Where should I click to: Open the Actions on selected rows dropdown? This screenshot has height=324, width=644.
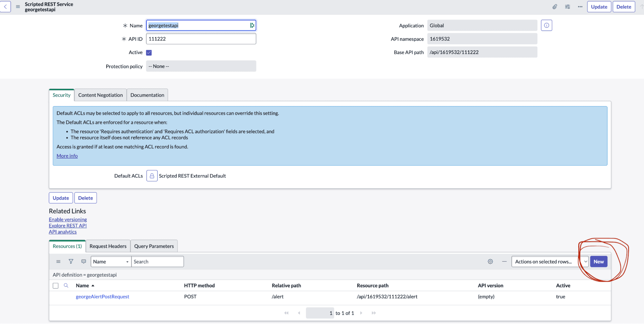[x=550, y=262]
